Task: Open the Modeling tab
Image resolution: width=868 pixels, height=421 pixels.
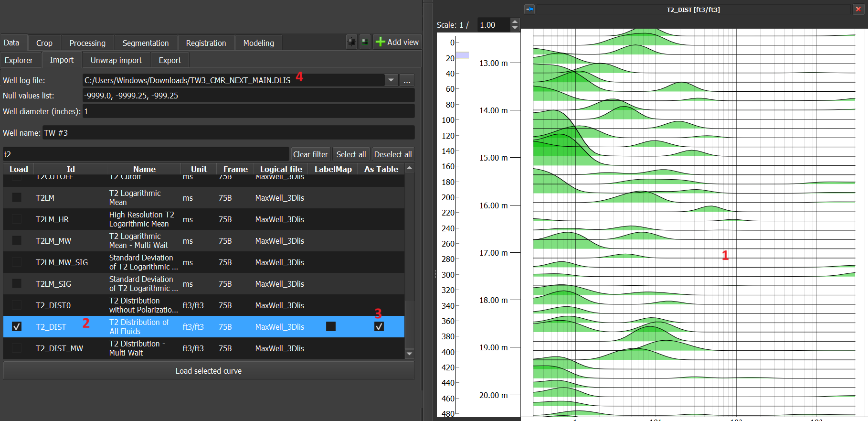Action: tap(259, 43)
